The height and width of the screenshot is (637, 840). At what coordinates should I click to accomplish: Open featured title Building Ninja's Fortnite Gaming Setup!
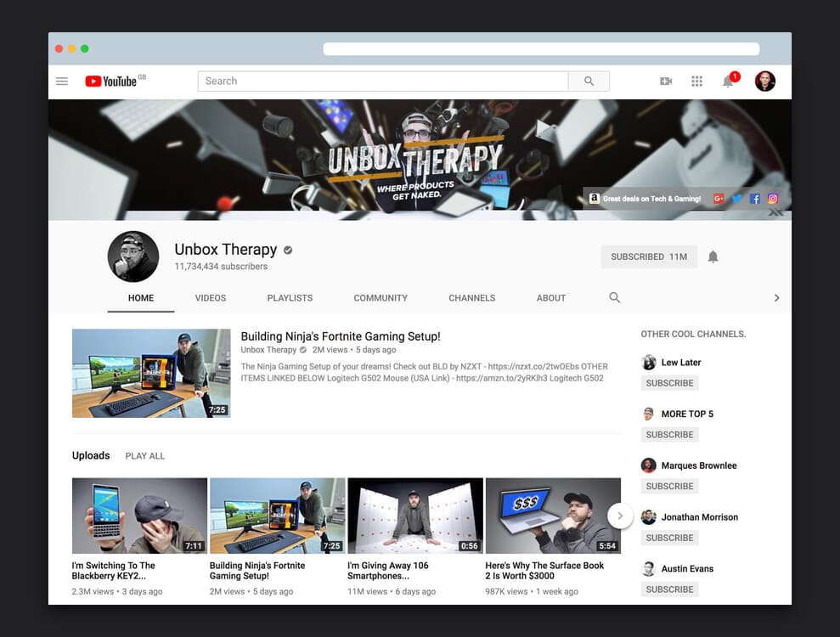click(x=341, y=336)
